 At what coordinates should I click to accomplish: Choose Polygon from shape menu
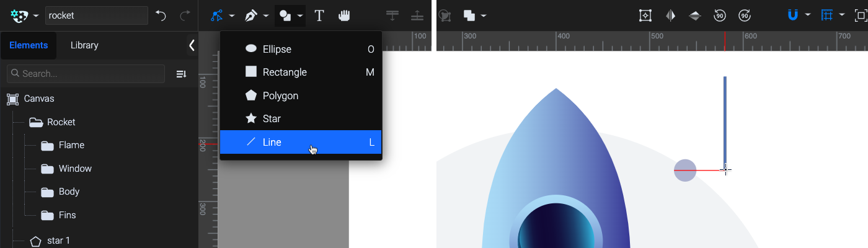click(301, 95)
